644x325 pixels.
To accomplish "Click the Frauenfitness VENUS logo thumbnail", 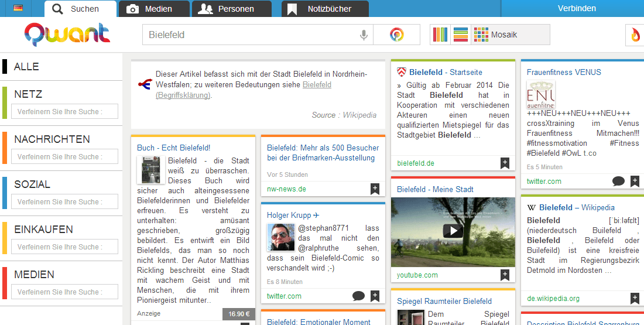I will coord(541,94).
